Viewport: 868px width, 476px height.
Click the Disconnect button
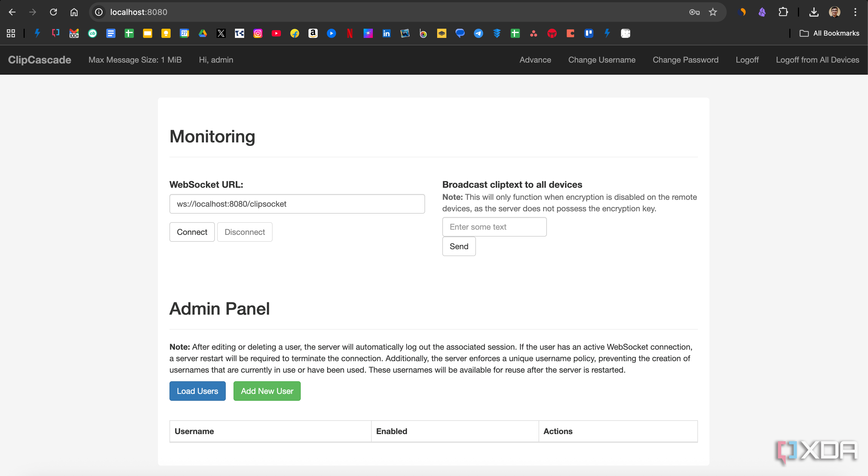tap(245, 232)
